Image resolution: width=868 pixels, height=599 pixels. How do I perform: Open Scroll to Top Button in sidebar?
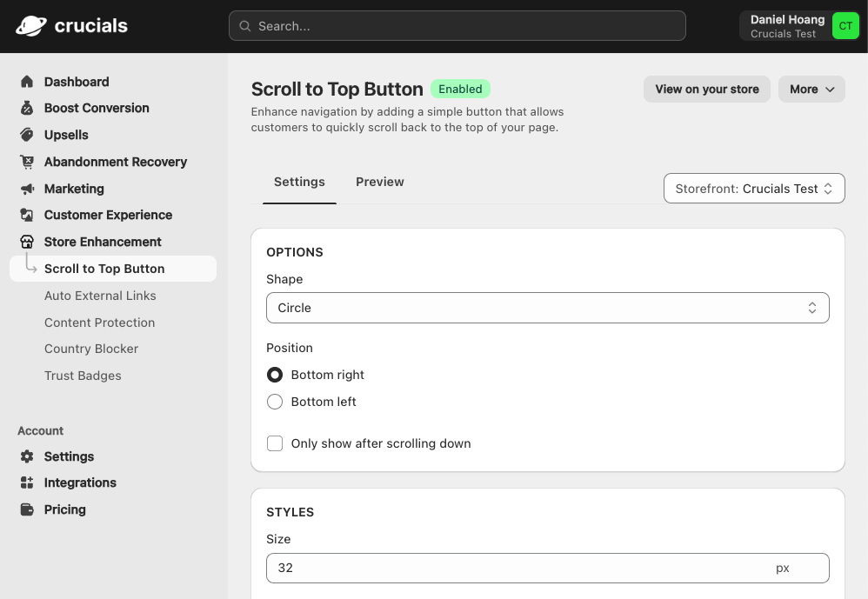(113, 269)
